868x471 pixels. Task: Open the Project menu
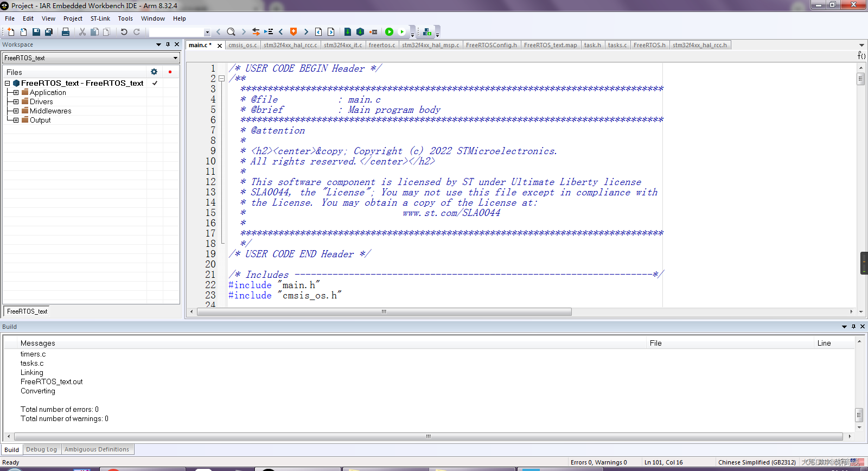(73, 18)
